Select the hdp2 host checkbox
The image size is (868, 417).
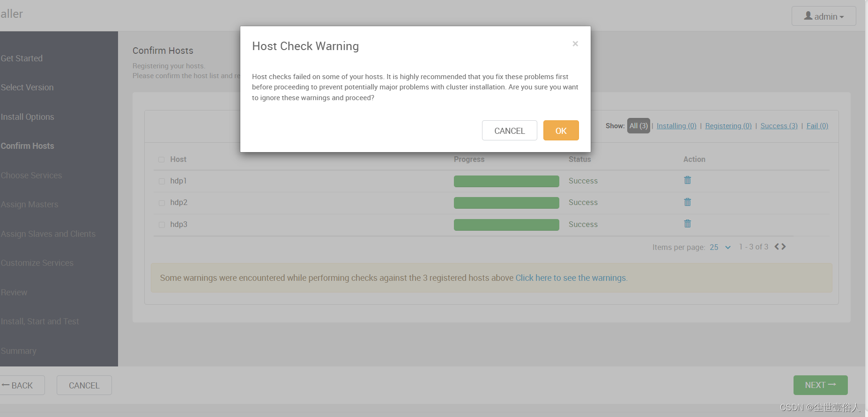click(162, 203)
